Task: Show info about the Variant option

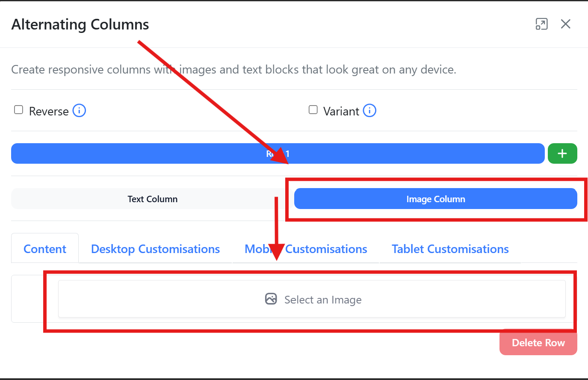Action: click(369, 111)
